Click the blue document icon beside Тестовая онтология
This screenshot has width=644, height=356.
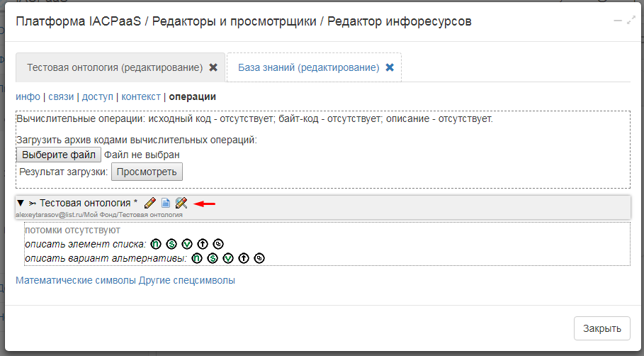(166, 203)
